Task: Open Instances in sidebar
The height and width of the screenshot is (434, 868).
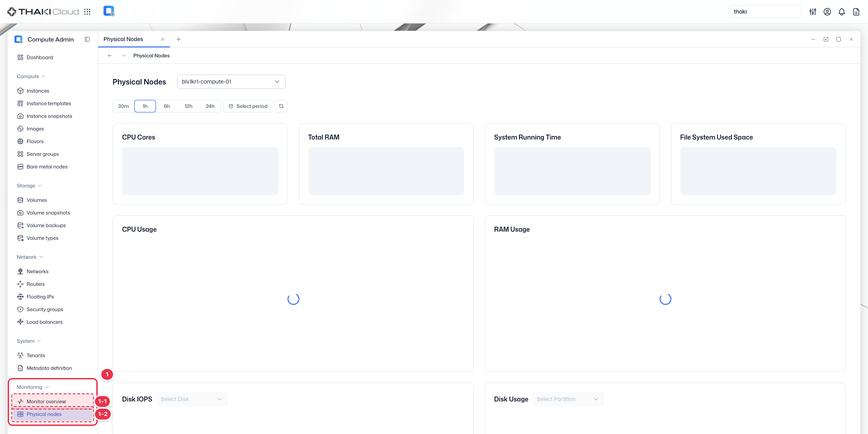Action: tap(38, 91)
